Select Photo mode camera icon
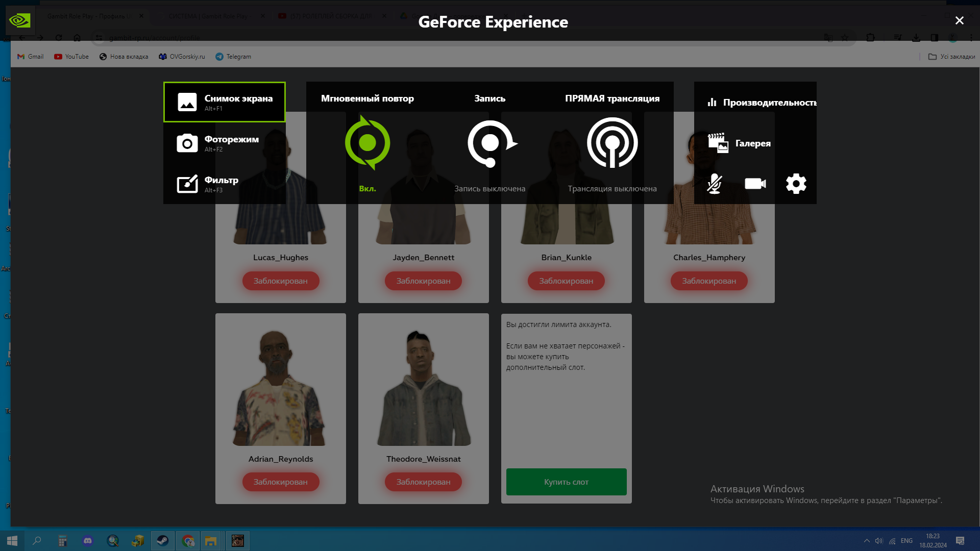Viewport: 980px width, 551px height. click(x=187, y=143)
